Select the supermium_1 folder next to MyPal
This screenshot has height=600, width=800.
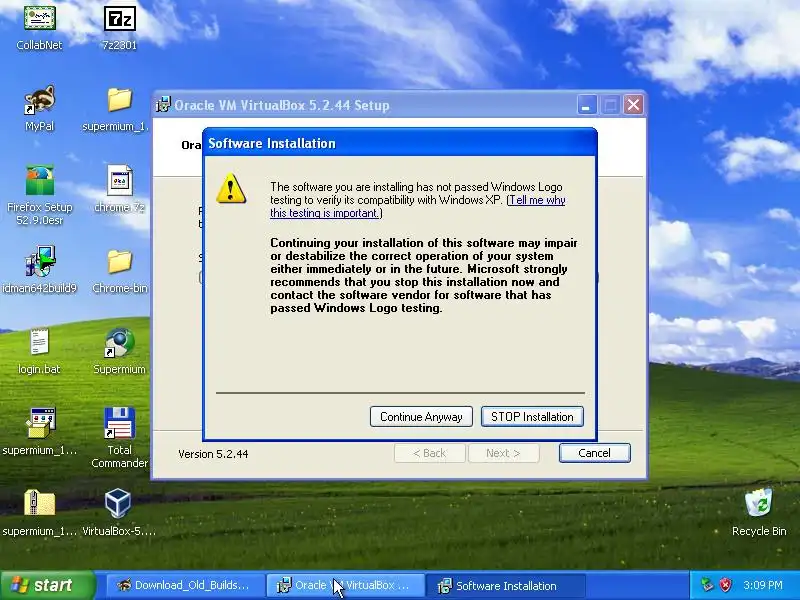point(119,100)
